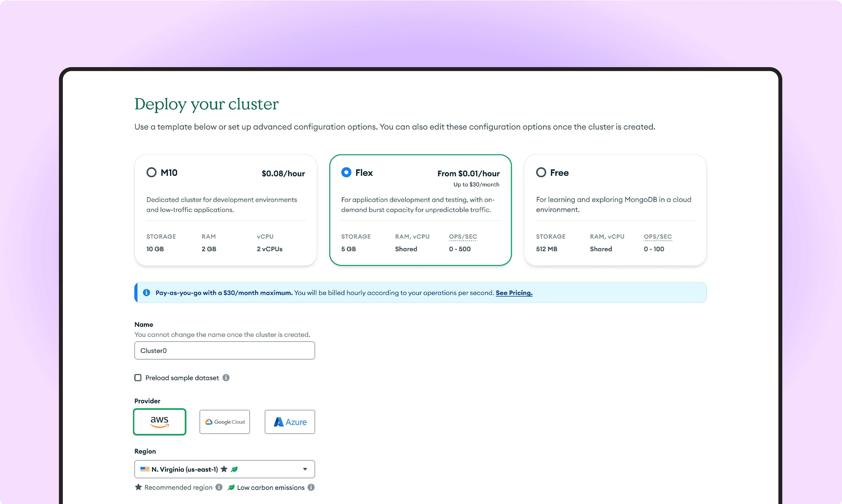The image size is (842, 504).
Task: Click the green leaf icon in region field
Action: point(234,469)
